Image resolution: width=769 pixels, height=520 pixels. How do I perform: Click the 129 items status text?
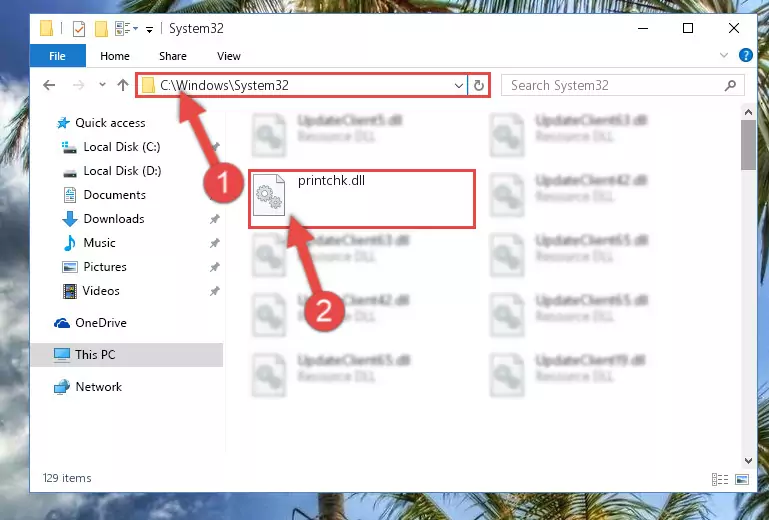pyautogui.click(x=67, y=478)
